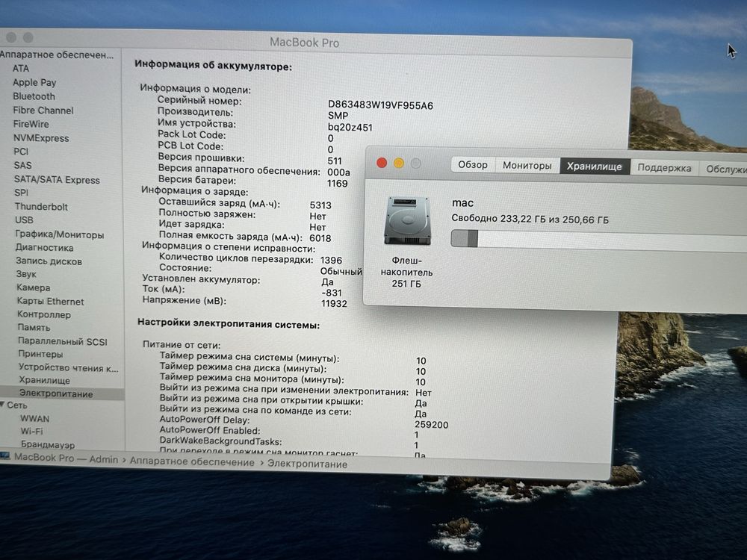The width and height of the screenshot is (747, 560).
Task: Select Память in the sidebar
Action: coord(34,328)
